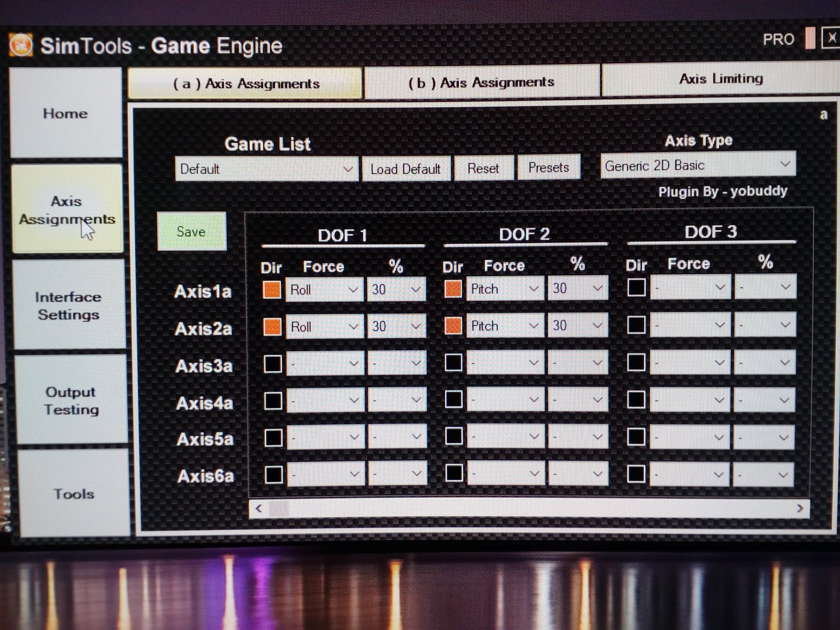Click the scrollbar right arrow

[x=800, y=508]
